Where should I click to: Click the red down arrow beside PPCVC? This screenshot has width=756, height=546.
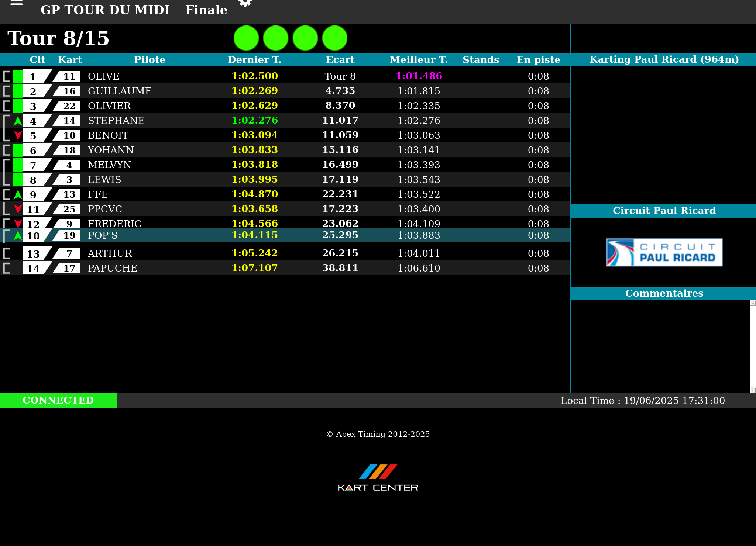coord(18,209)
